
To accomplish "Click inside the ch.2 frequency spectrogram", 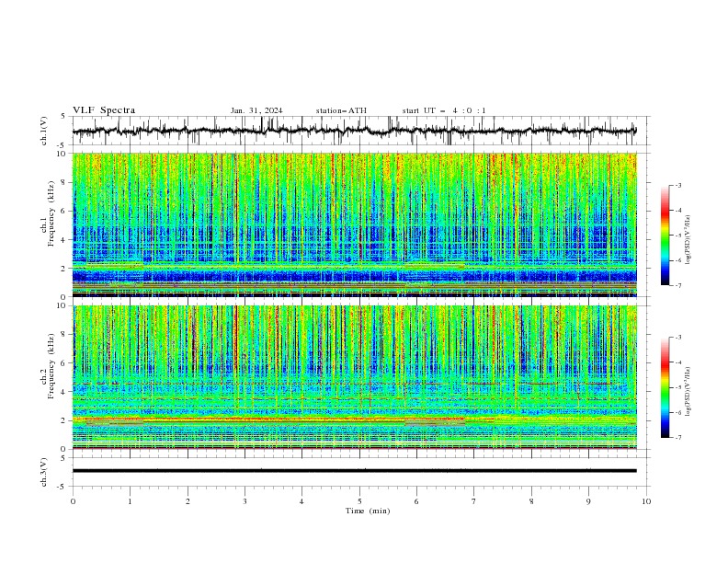I will point(354,377).
